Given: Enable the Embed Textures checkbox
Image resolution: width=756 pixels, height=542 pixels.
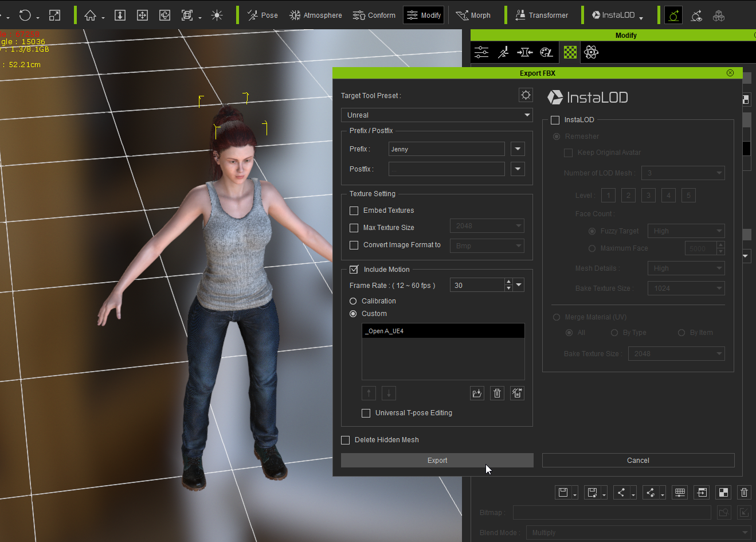Looking at the screenshot, I should click(354, 210).
